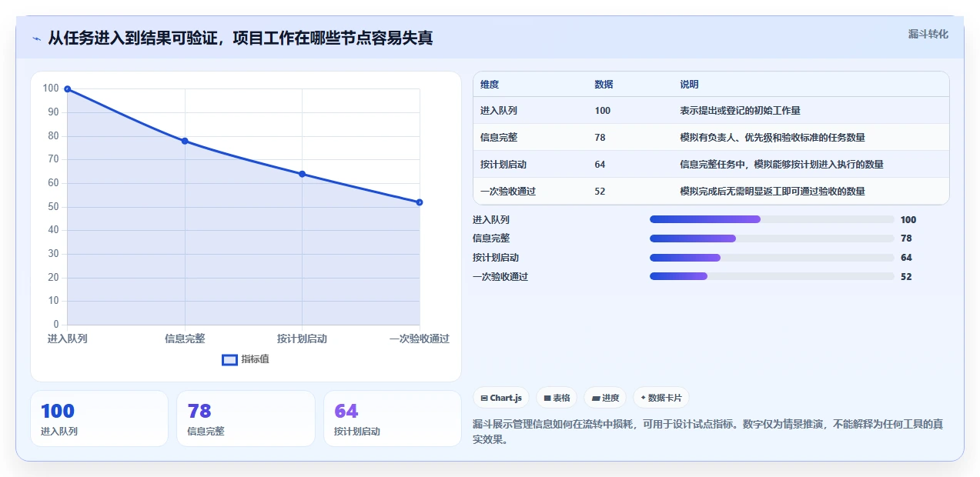Viewport: 980px width, 477px height.
Task: Click table value 64
Action: point(600,165)
